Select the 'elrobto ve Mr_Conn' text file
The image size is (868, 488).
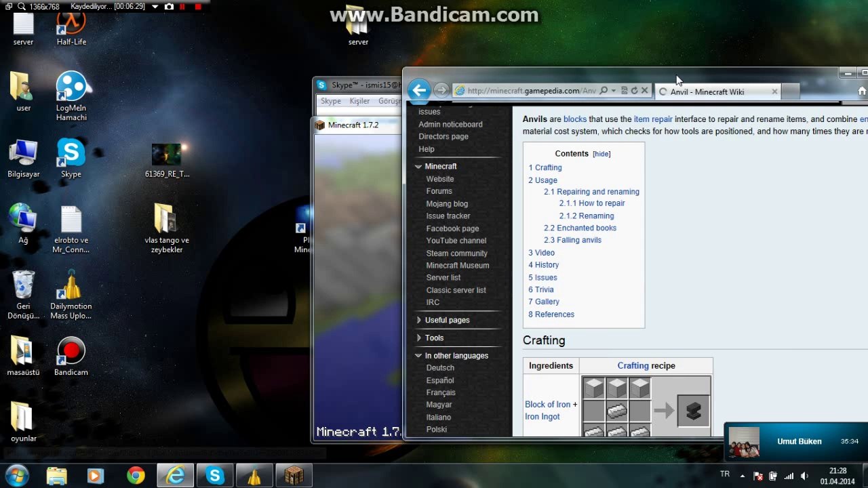click(71, 229)
